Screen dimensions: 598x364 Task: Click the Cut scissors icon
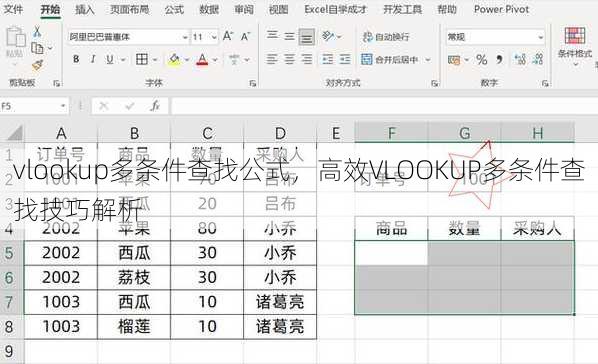click(37, 31)
